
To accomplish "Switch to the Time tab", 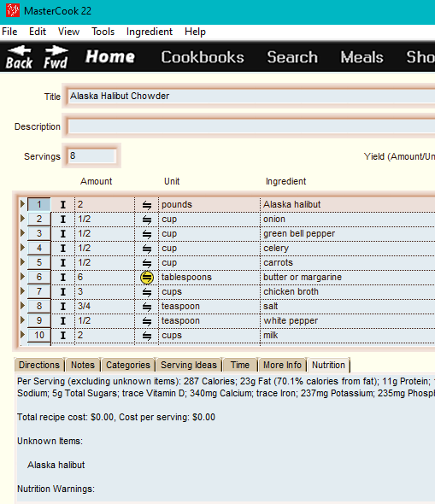I will [240, 365].
